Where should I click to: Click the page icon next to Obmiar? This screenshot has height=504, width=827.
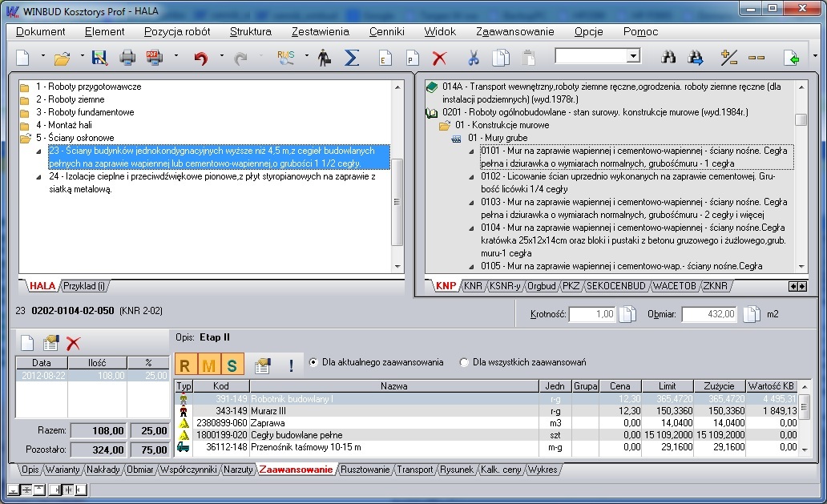[752, 313]
